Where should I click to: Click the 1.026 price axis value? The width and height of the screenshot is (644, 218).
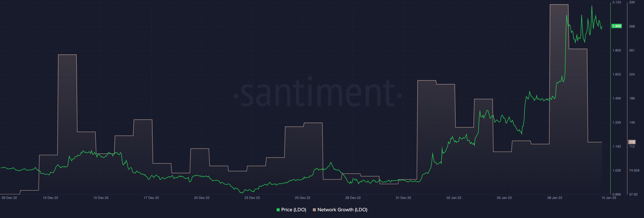[616, 170]
